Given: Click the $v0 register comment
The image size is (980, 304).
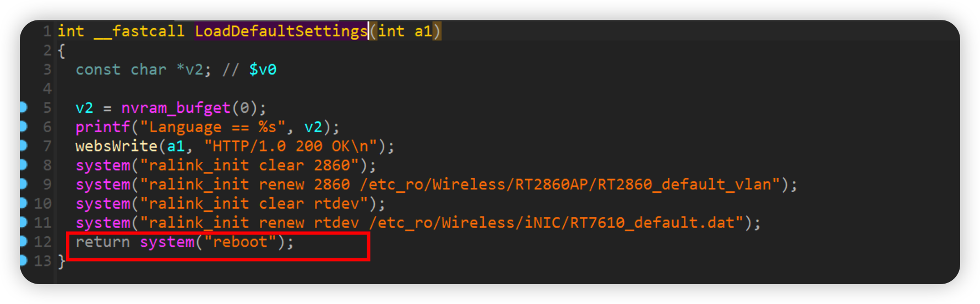Looking at the screenshot, I should tap(263, 70).
